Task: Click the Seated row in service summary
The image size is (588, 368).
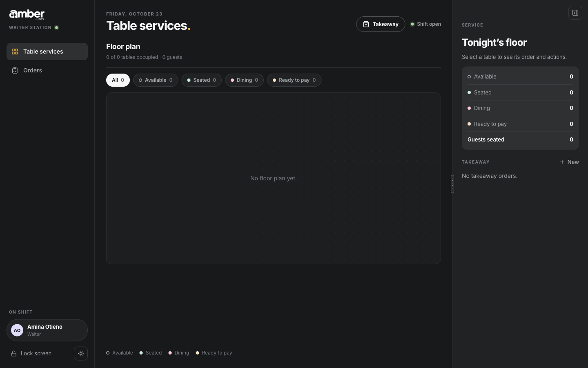Action: (x=520, y=92)
